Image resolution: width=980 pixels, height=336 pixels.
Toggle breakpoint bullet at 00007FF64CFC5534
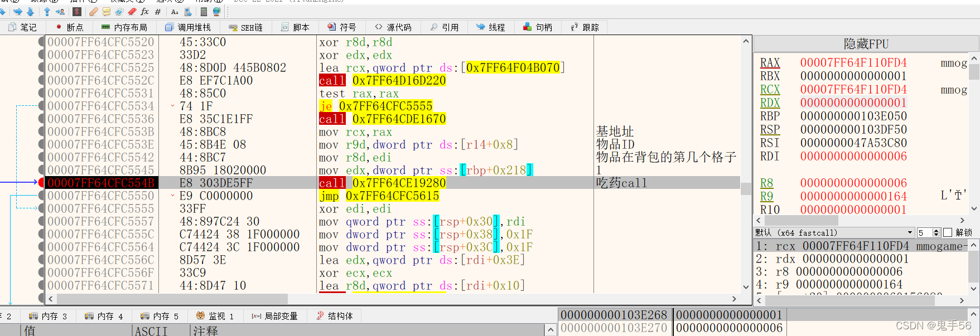pos(41,106)
